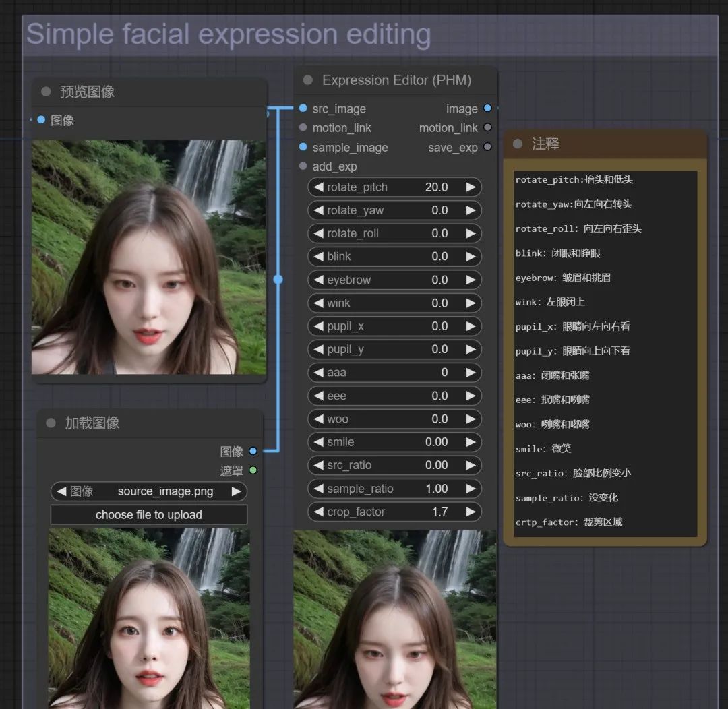
Task: Increase blink value with right arrow
Action: (x=471, y=256)
